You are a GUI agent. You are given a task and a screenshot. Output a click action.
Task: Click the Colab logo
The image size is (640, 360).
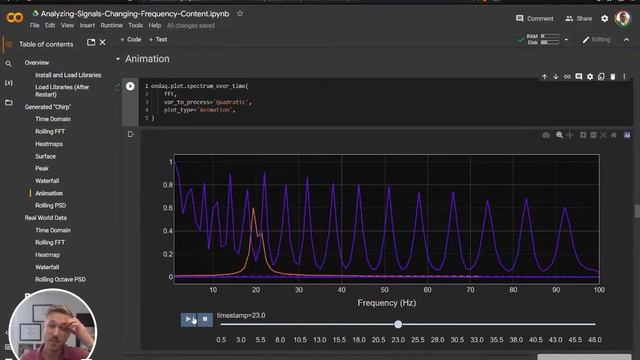tap(15, 18)
